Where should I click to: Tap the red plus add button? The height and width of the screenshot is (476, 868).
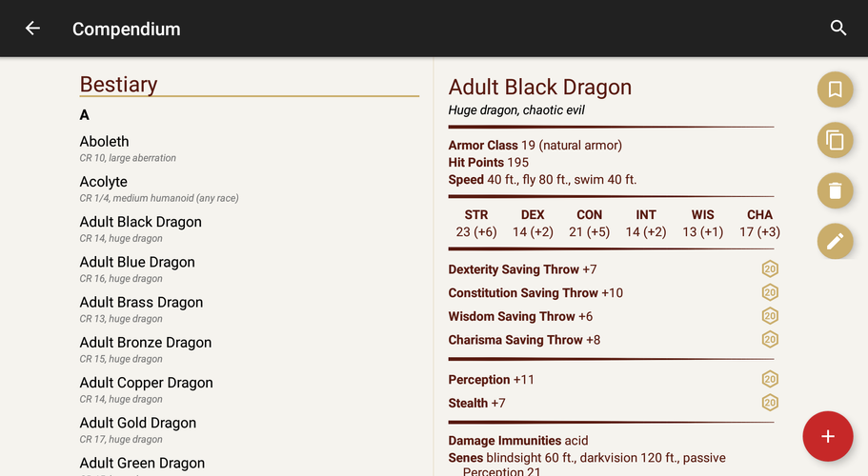(x=828, y=436)
